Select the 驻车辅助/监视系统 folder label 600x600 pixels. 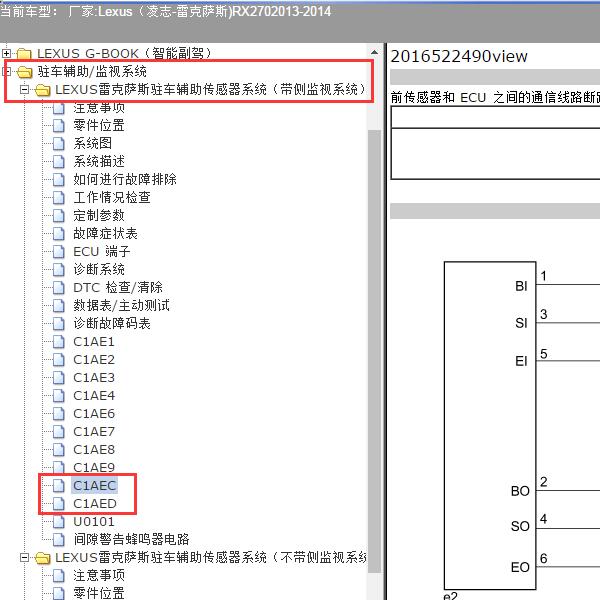tap(92, 71)
